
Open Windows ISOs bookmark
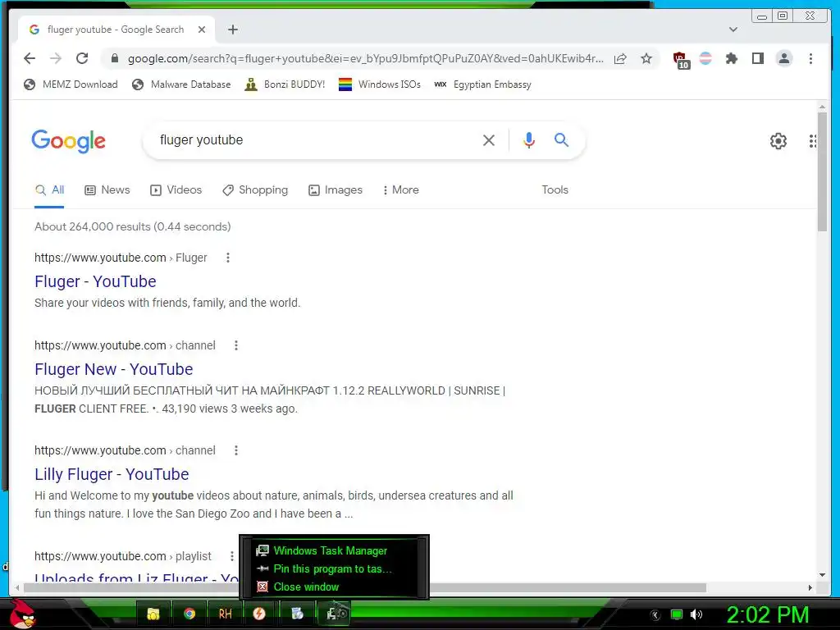(379, 84)
